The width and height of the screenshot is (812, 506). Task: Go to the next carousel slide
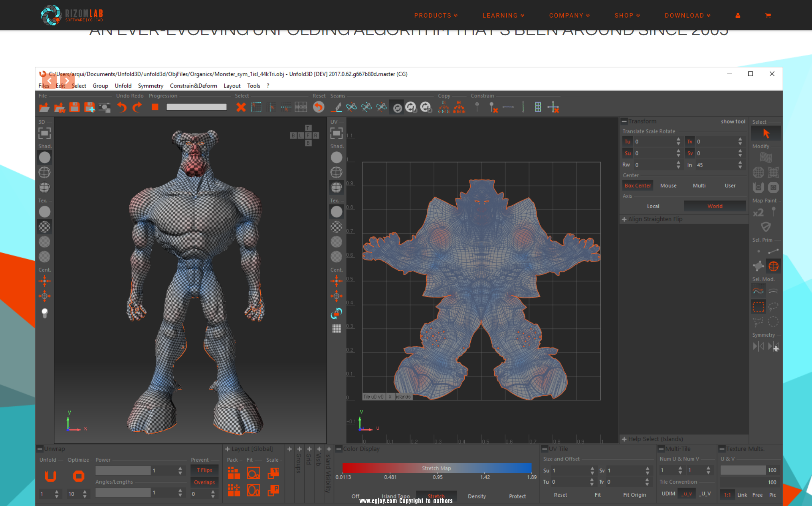[x=67, y=81]
